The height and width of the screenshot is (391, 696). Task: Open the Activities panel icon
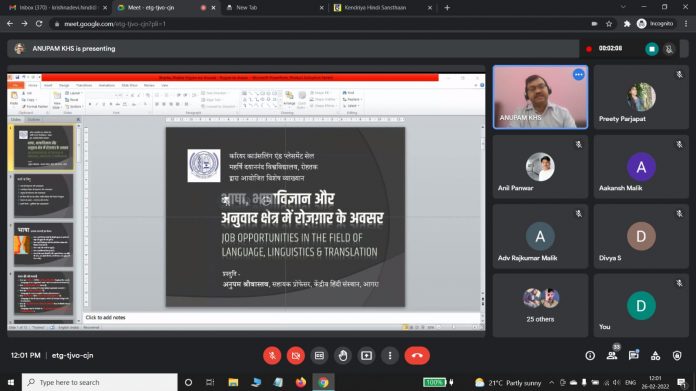pyautogui.click(x=655, y=355)
